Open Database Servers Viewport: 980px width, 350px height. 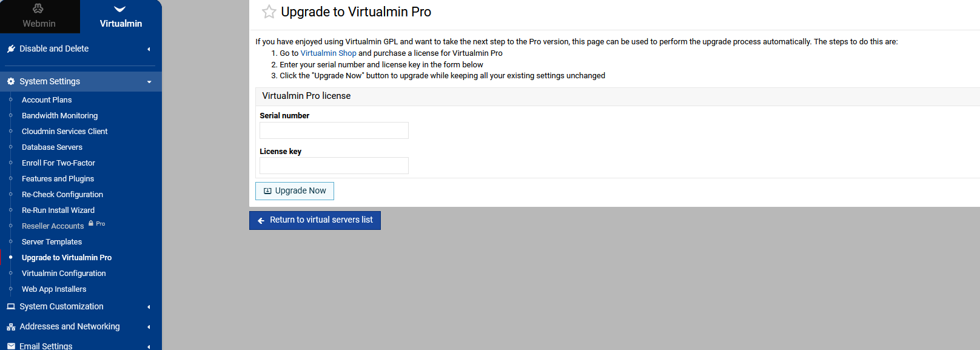(x=52, y=147)
